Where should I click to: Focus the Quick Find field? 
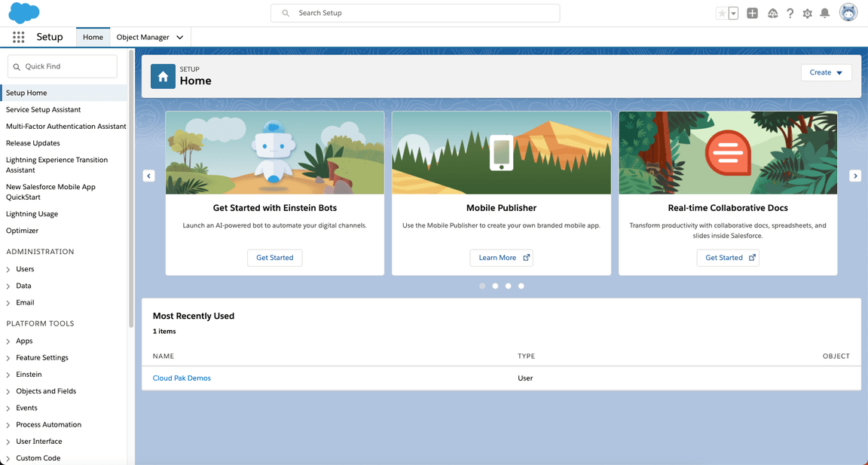tap(63, 66)
